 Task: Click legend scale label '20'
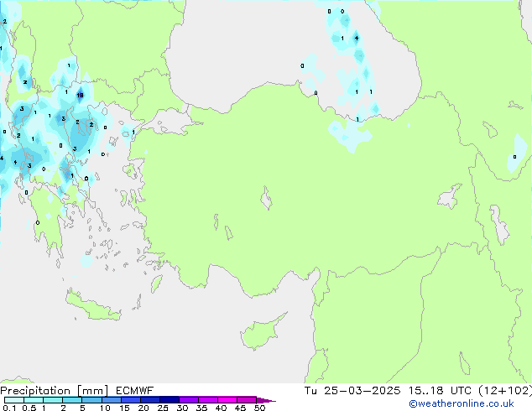click(x=143, y=408)
